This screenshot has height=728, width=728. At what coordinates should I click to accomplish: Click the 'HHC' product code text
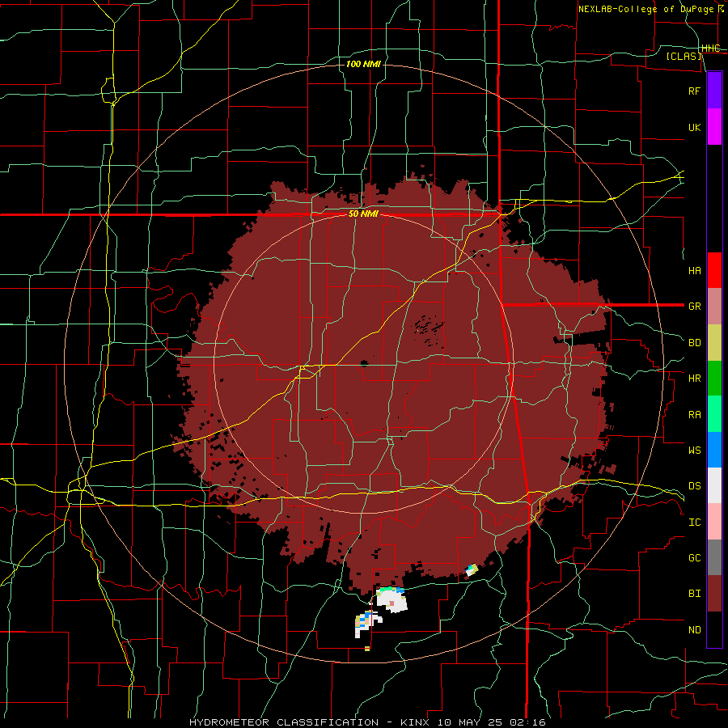tap(711, 49)
